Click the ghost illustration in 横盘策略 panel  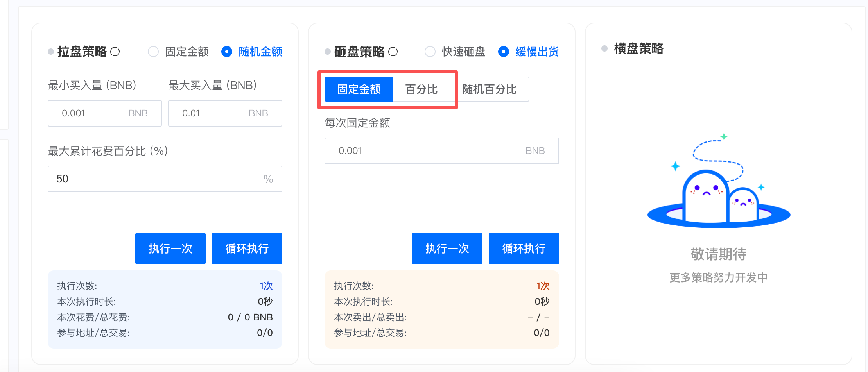(719, 191)
